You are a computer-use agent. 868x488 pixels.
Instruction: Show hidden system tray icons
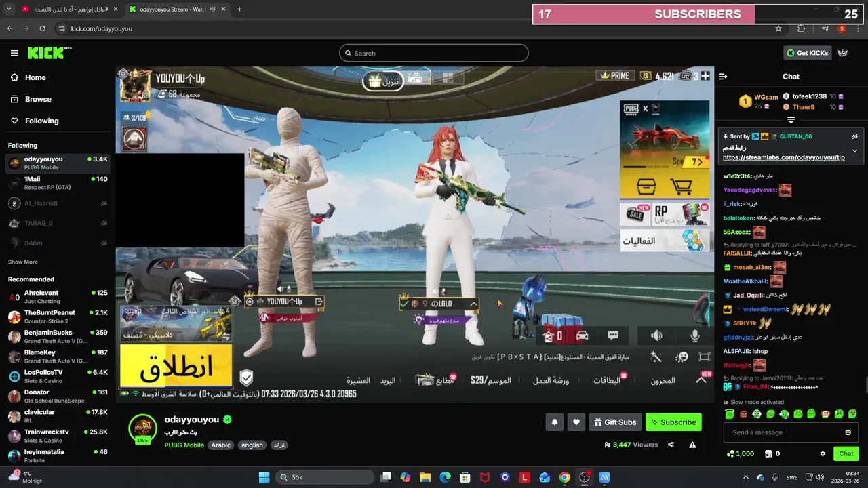tap(745, 477)
